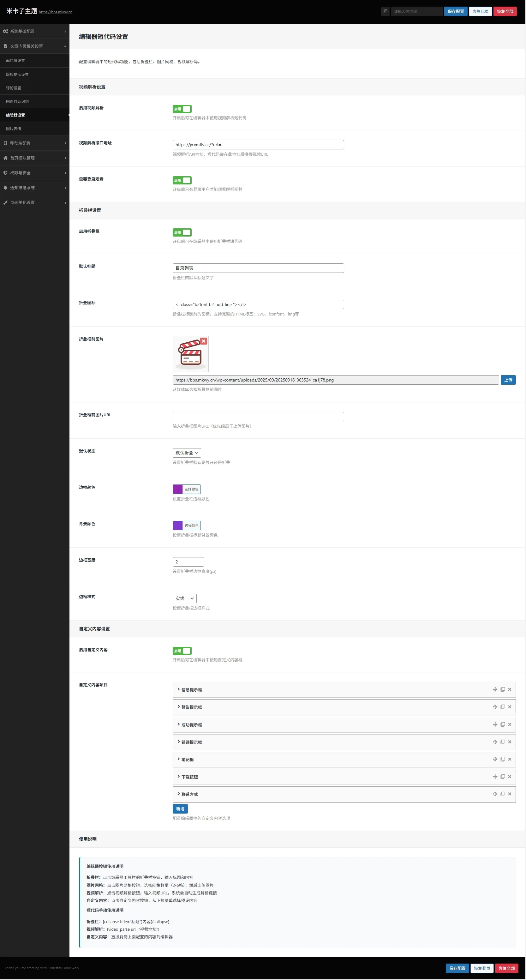Click the top 保存配置 button
This screenshot has height=980, width=526.
(x=456, y=11)
